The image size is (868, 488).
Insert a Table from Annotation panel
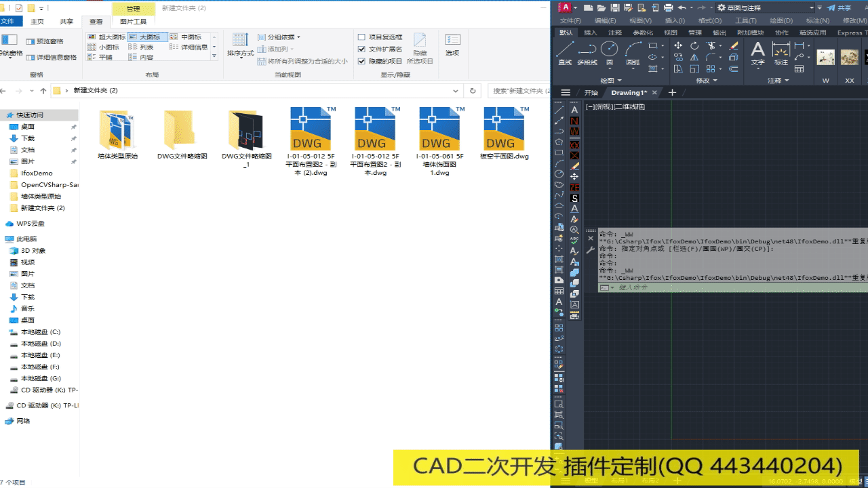coord(800,68)
